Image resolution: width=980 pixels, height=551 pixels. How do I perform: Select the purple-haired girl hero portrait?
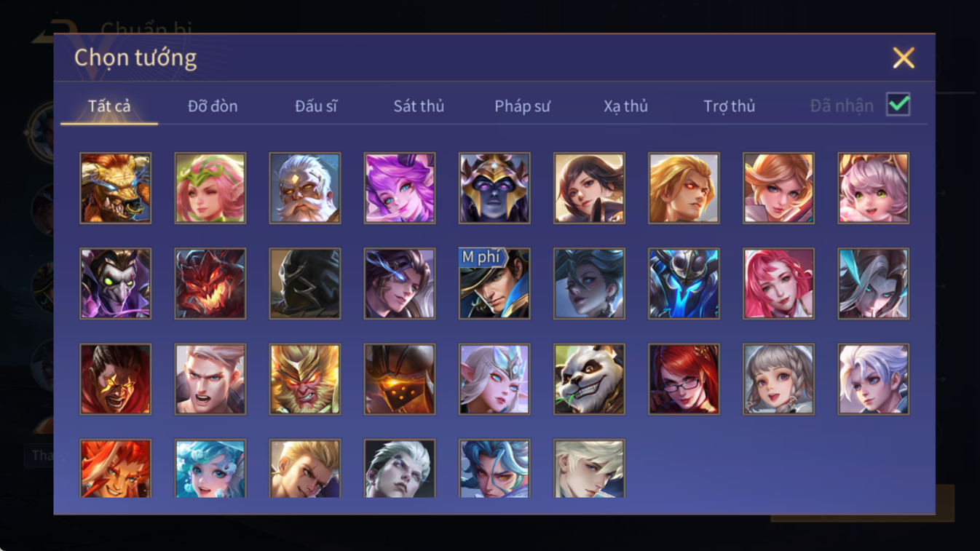(400, 188)
